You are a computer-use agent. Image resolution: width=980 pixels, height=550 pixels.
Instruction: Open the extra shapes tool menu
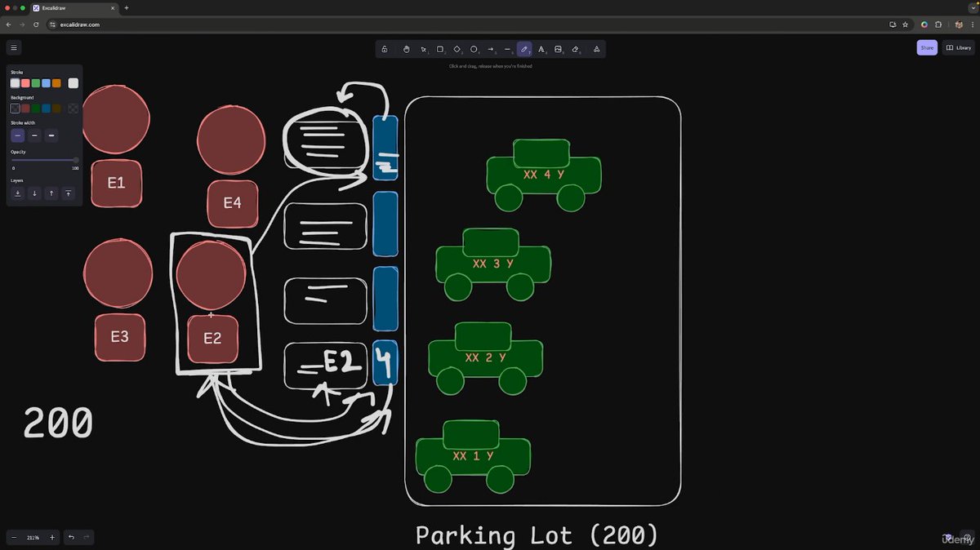(597, 49)
